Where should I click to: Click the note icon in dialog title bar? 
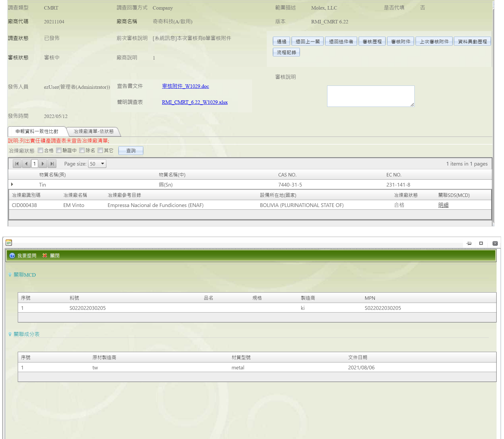(9, 243)
